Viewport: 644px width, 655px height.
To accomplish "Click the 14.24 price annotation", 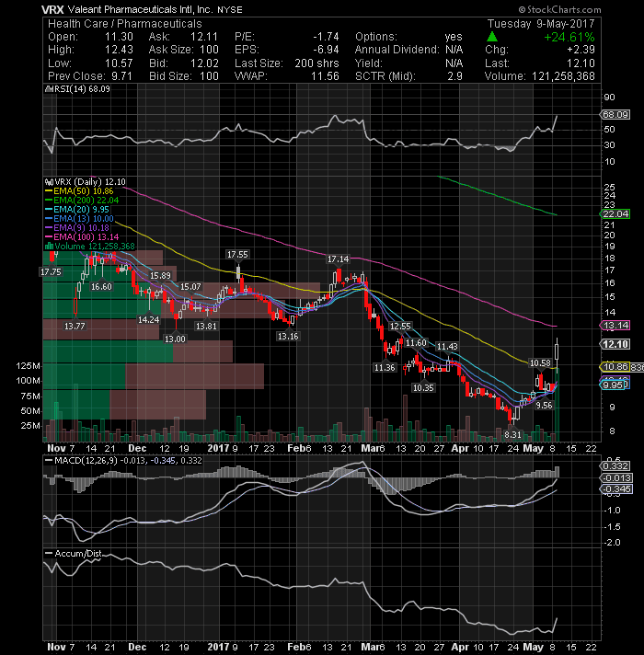I will (x=149, y=319).
